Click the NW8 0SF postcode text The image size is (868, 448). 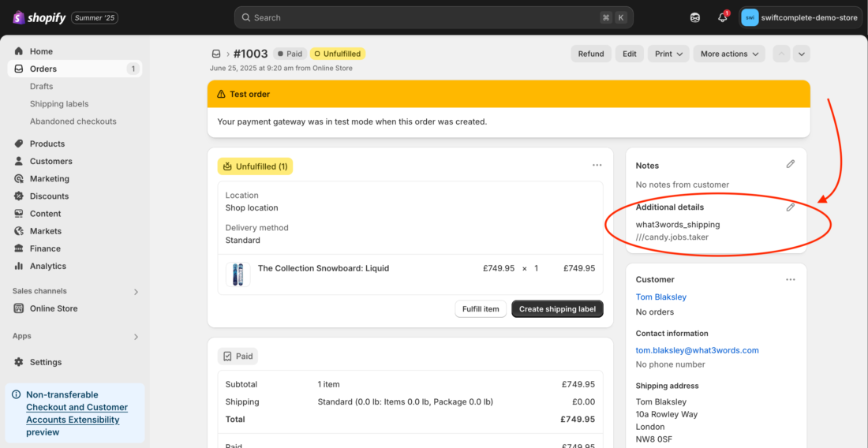(x=654, y=439)
